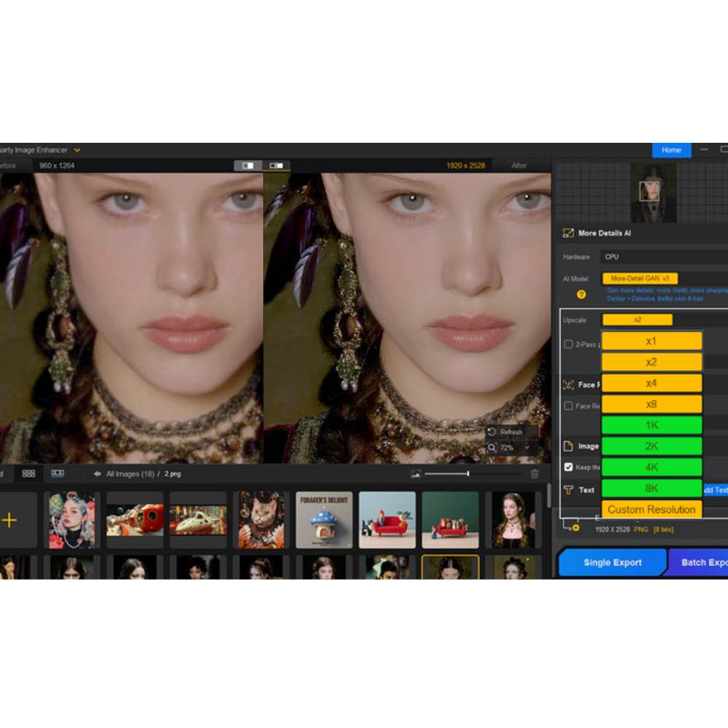Uncheck the Keep metadata checkbox
This screenshot has height=728, width=728.
(x=569, y=467)
